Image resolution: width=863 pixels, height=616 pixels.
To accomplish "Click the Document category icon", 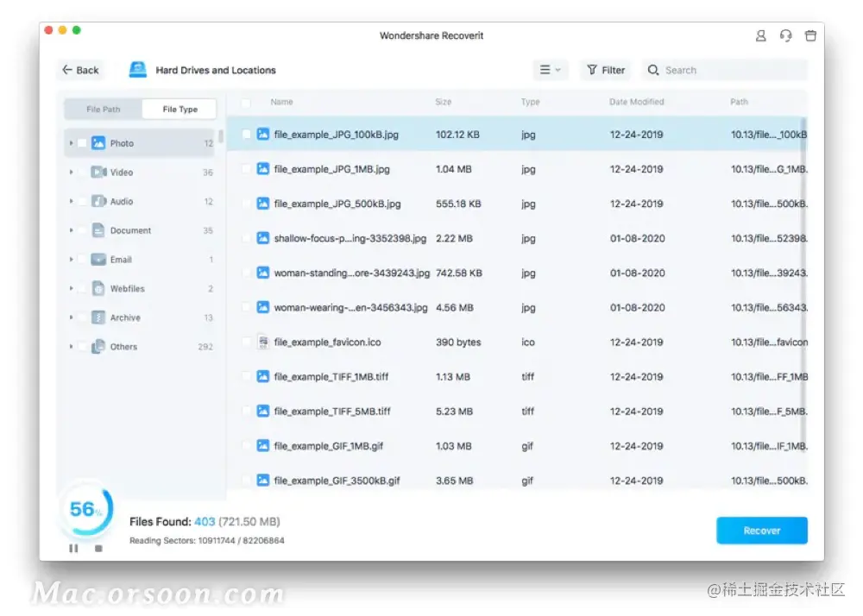I will pyautogui.click(x=98, y=230).
